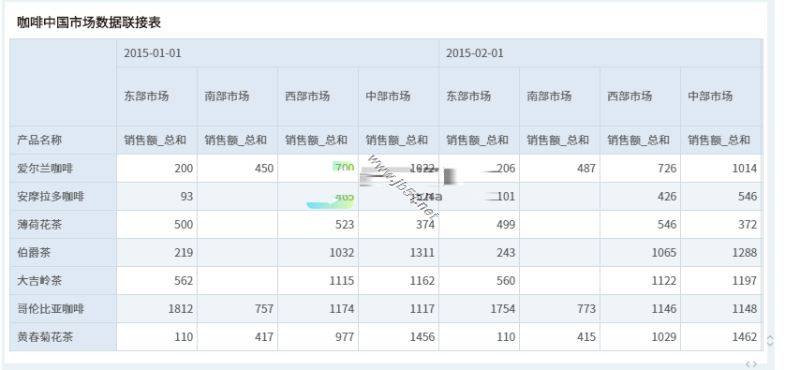Click the value 562 in 大吉岭茶 row
Image resolution: width=800 pixels, height=370 pixels.
(x=184, y=281)
